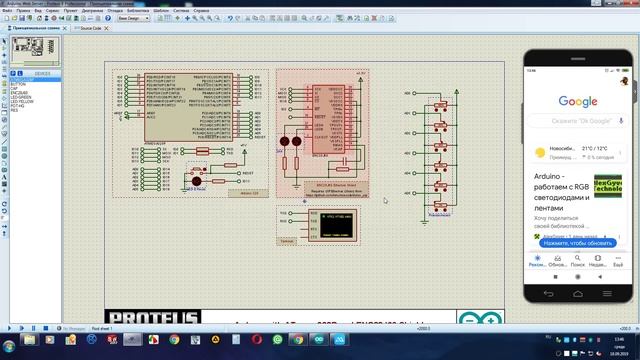The image size is (640, 360).
Task: Pause the simulation
Action: pyautogui.click(x=33, y=328)
